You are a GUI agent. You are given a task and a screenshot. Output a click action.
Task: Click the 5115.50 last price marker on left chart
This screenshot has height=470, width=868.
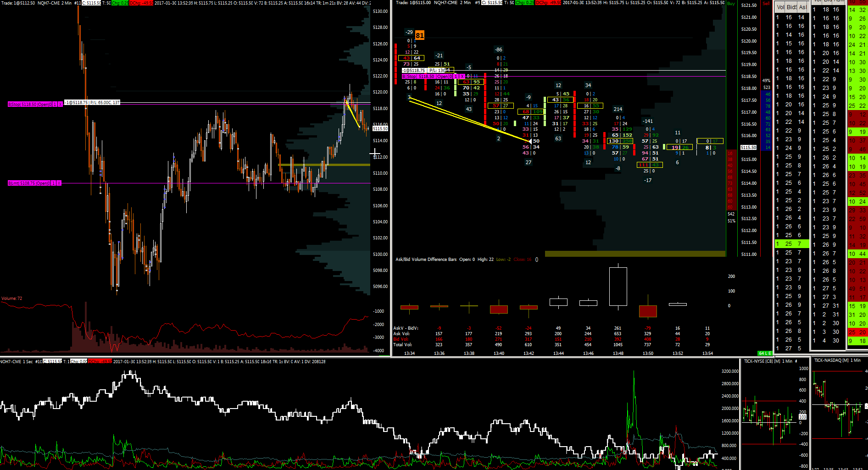(x=380, y=129)
